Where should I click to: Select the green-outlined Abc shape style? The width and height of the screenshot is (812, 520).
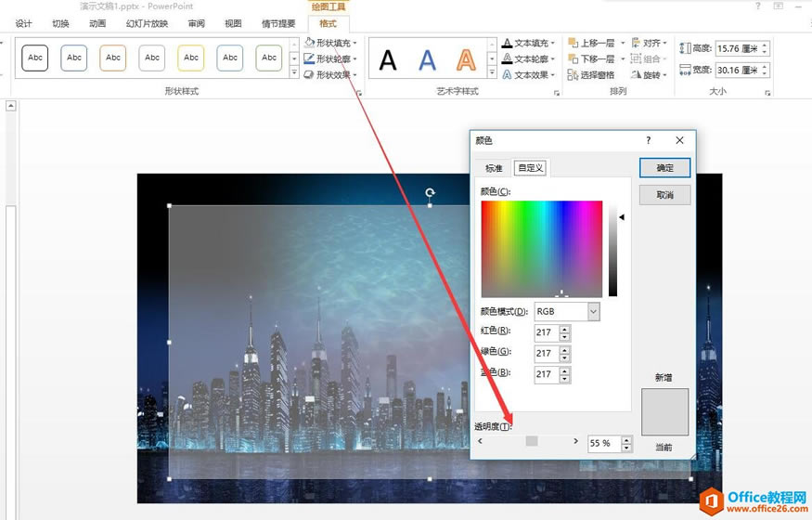[269, 58]
